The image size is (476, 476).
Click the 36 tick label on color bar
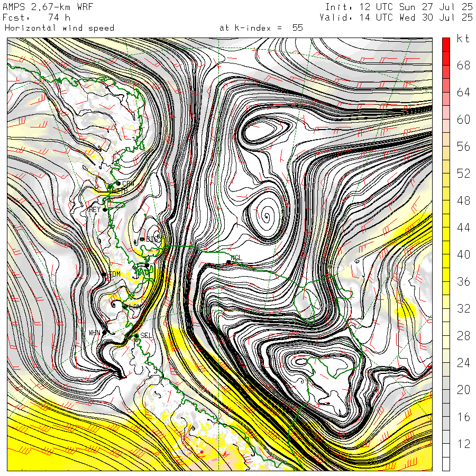tap(463, 282)
